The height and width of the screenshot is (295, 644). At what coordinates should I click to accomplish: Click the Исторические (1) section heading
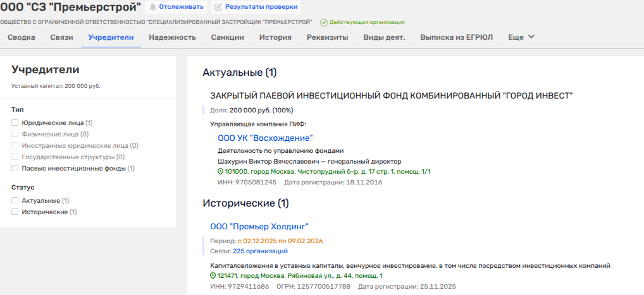pyautogui.click(x=245, y=203)
